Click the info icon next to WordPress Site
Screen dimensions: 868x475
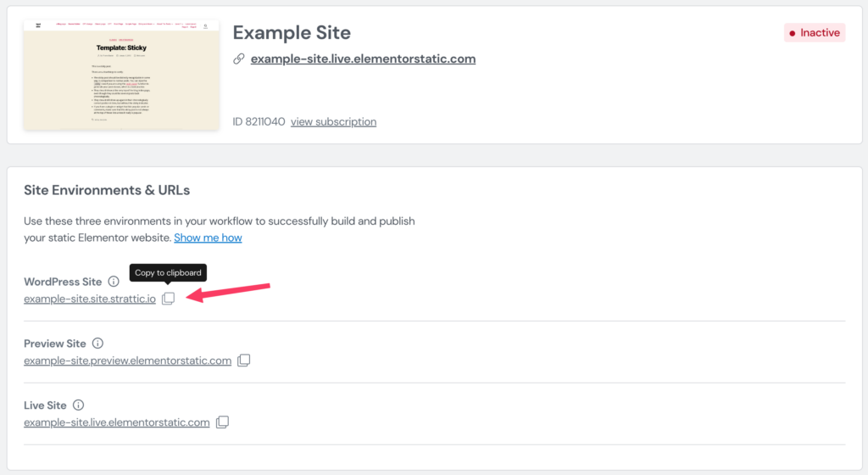[114, 282]
